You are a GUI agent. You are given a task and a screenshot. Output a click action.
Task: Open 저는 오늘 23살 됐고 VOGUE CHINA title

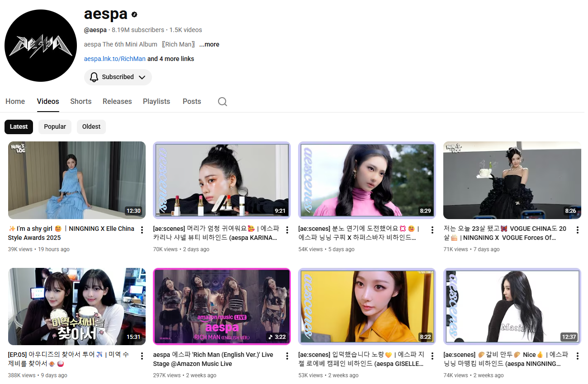(x=505, y=233)
